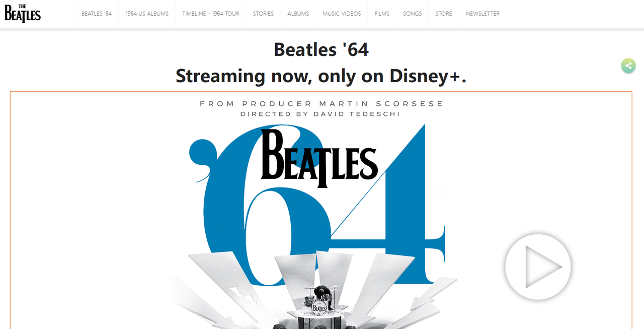Open TIMELINE - 1964 TOUR link
Viewport: 644px width, 329px height.
(x=211, y=14)
